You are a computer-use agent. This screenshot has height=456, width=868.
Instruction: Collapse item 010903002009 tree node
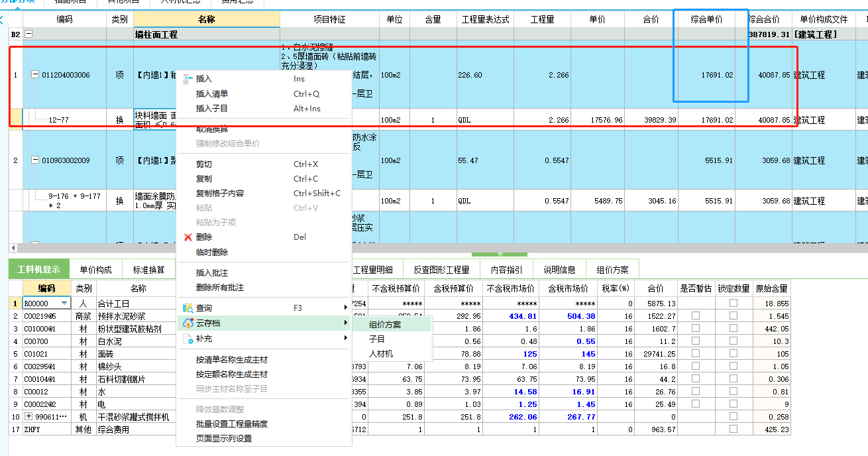tap(36, 160)
